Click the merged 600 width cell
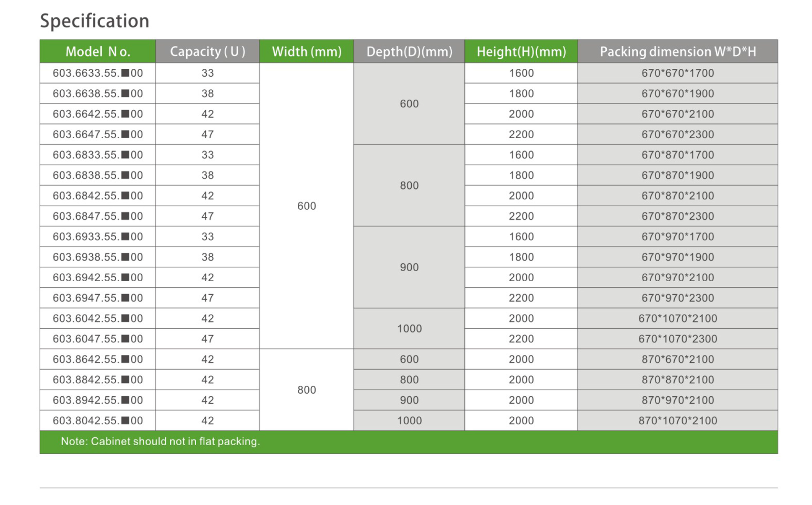Screen dimensions: 812x505 306,206
